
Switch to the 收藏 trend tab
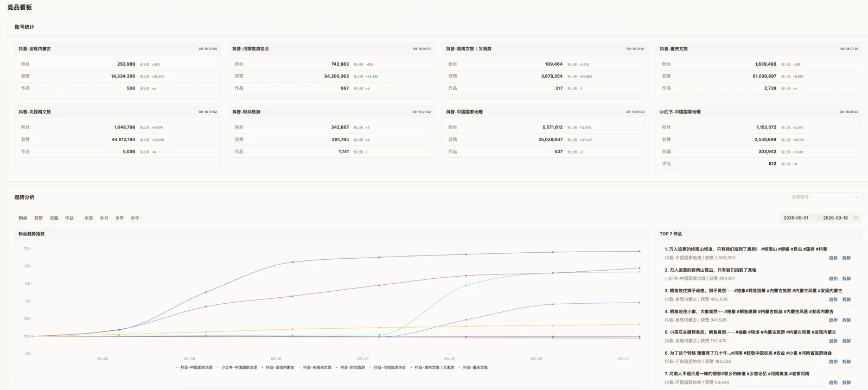pos(54,218)
